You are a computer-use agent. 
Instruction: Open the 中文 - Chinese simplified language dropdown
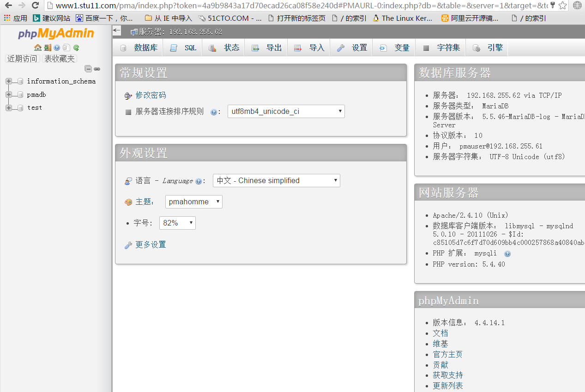coord(277,180)
